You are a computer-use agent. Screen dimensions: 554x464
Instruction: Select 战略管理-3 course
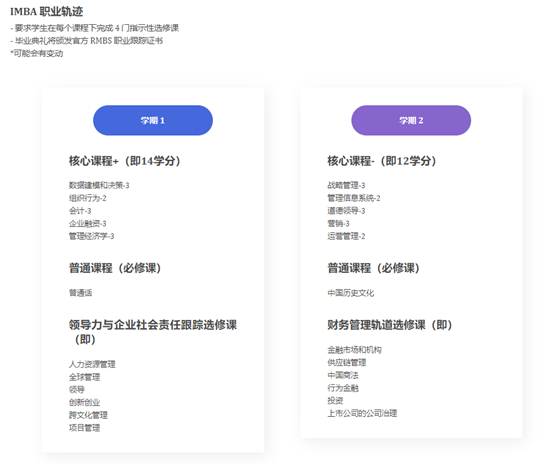click(x=346, y=185)
